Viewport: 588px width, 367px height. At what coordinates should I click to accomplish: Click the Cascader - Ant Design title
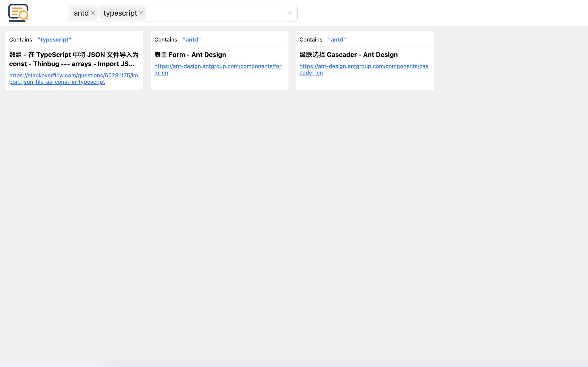click(x=348, y=55)
